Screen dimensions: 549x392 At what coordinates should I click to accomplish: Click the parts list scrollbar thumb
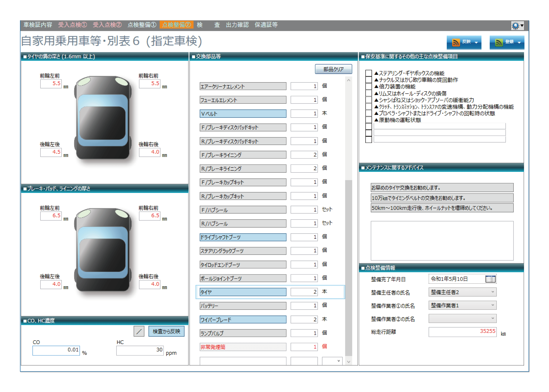(348, 268)
